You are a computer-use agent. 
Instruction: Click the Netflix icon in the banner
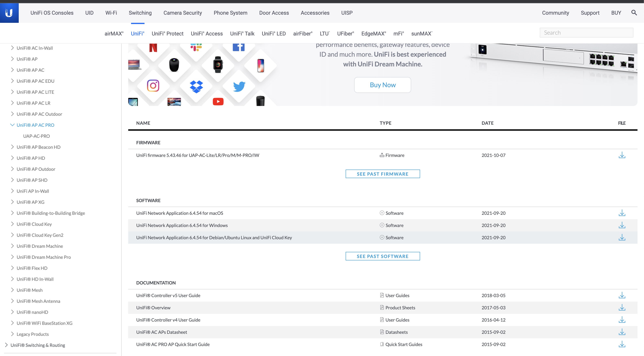(153, 47)
